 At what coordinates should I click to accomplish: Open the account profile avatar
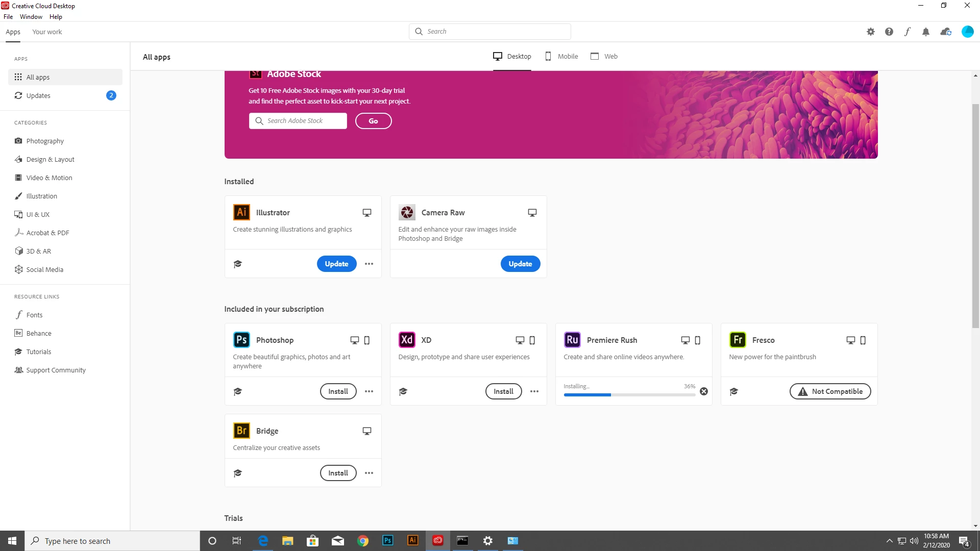point(967,32)
